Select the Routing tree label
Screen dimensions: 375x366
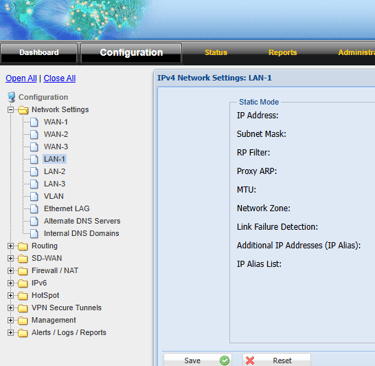[44, 246]
